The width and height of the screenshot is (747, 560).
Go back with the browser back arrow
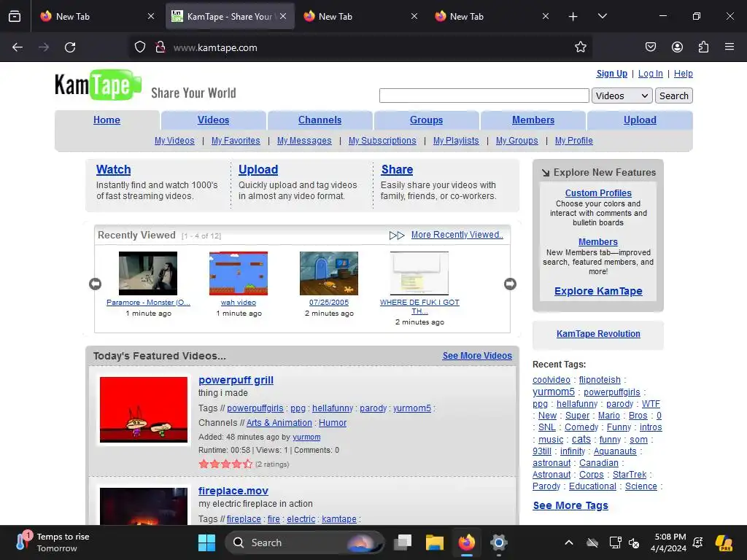pos(18,47)
